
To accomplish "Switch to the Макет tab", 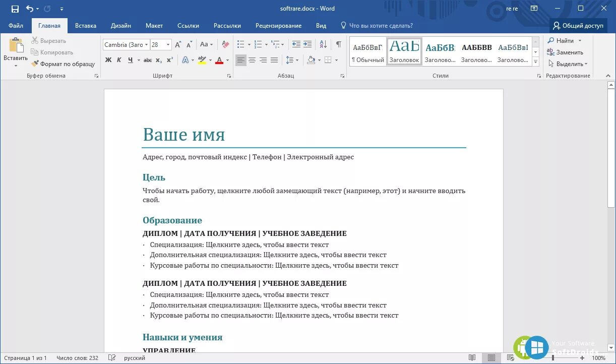I will point(154,26).
